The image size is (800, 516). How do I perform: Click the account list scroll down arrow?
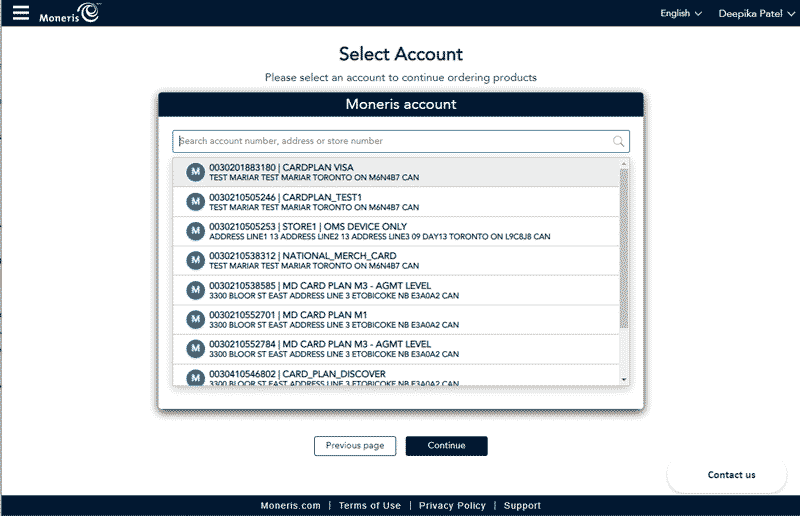pyautogui.click(x=624, y=380)
